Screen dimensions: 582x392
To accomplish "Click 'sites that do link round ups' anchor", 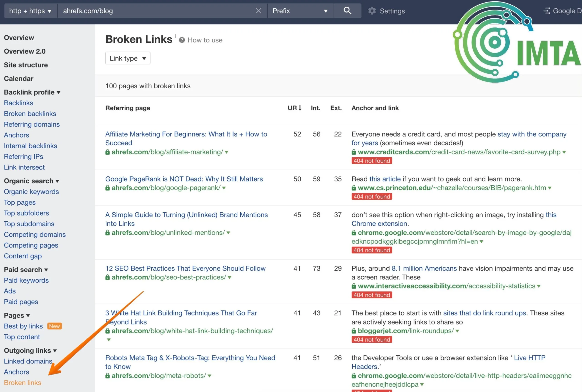I will coord(484,313).
